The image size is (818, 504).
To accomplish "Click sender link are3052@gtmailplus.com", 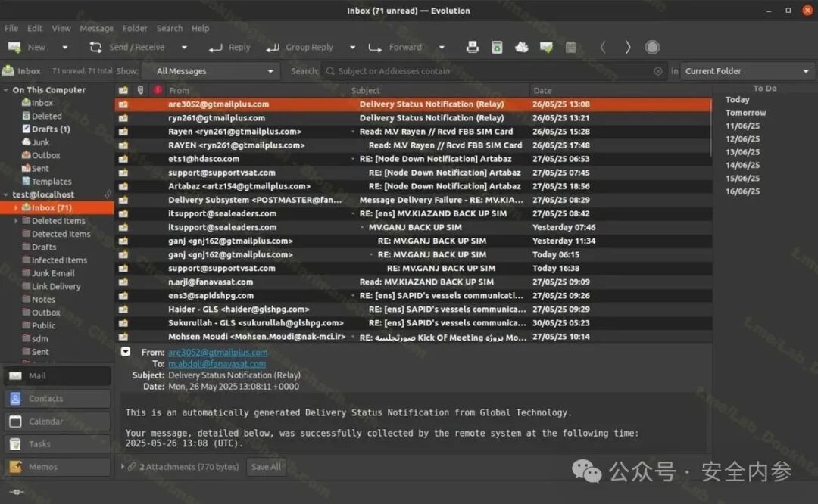I will point(218,353).
